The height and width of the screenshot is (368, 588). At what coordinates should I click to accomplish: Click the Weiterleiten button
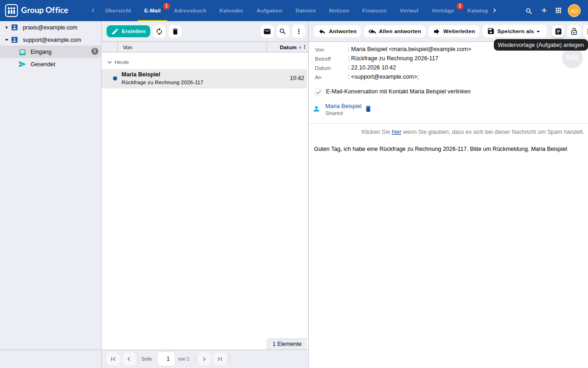[x=454, y=31]
